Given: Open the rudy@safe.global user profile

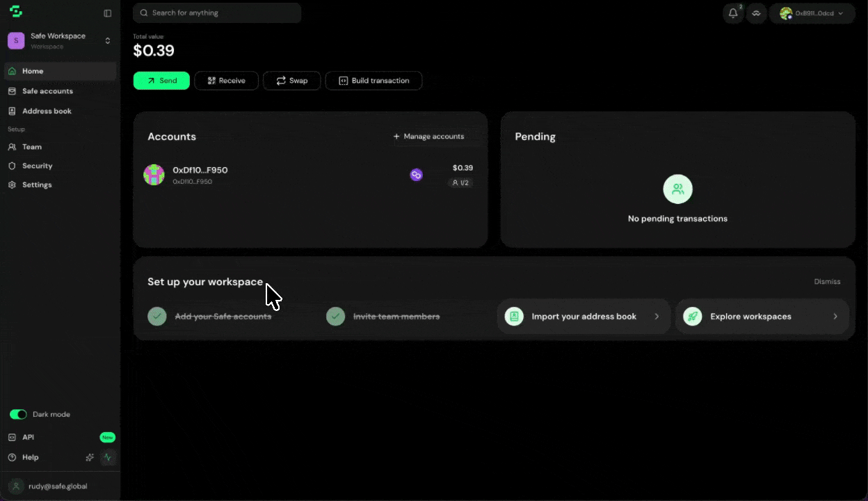Looking at the screenshot, I should coord(60,486).
